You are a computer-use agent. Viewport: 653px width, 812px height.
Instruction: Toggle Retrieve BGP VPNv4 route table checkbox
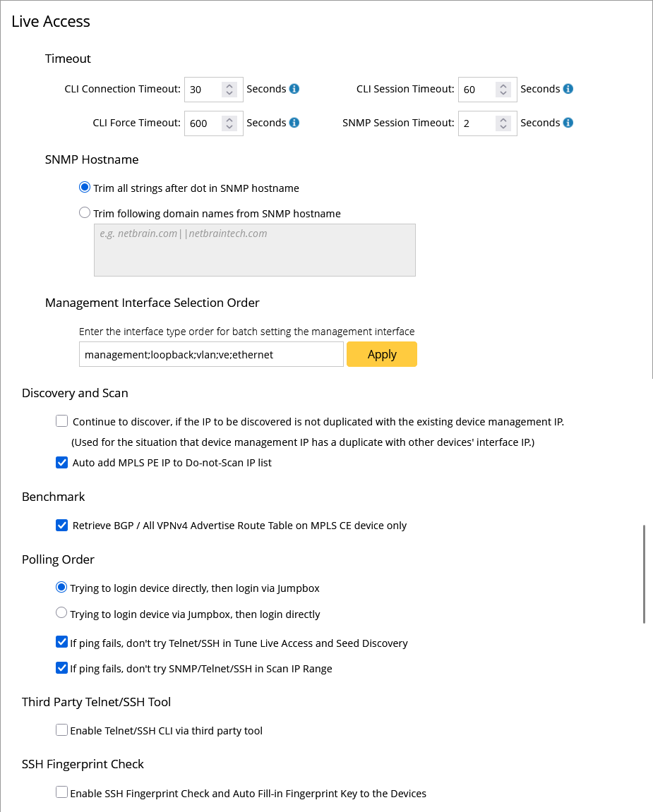click(62, 525)
